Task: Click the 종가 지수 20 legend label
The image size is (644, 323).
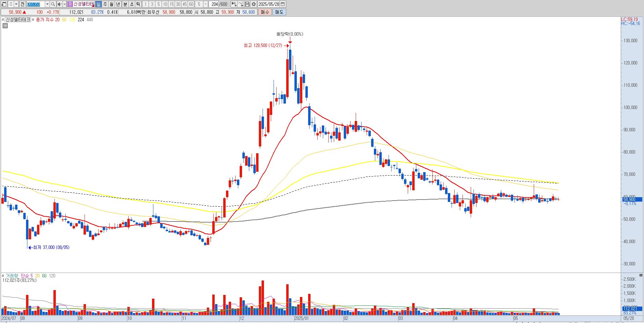Action: pos(48,20)
